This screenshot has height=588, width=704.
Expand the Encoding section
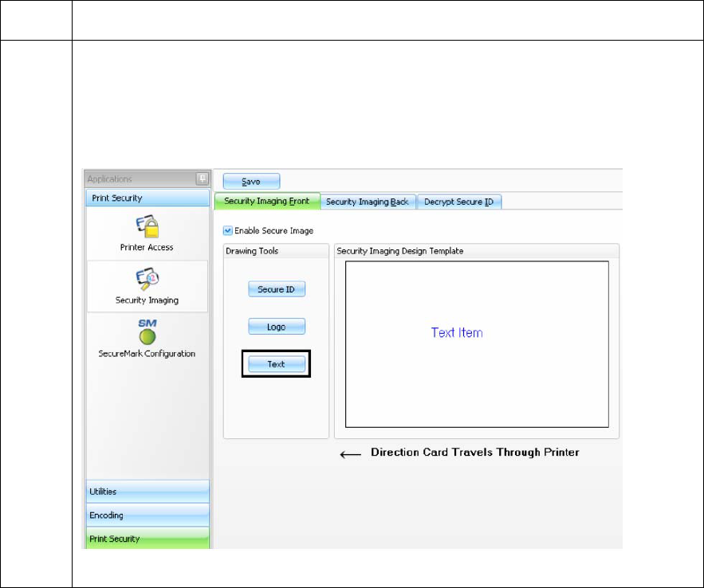[x=147, y=515]
